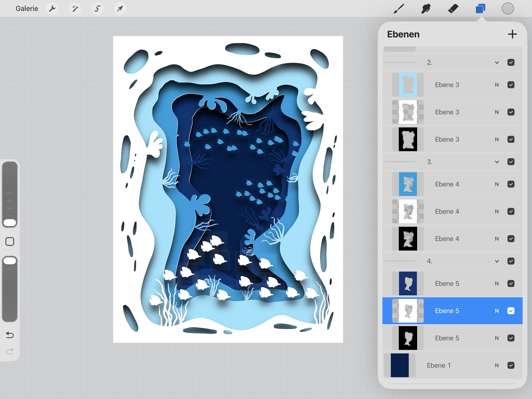The height and width of the screenshot is (399, 532).
Task: Select the blue Ebene 4 thumbnail
Action: pos(408,184)
